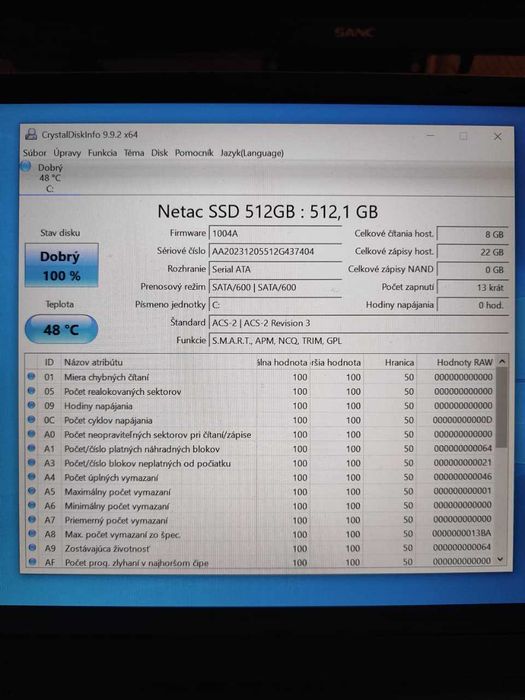This screenshot has height=700, width=525.
Task: Click status dot of row 09 Hodiny napájania
Action: pos(31,405)
